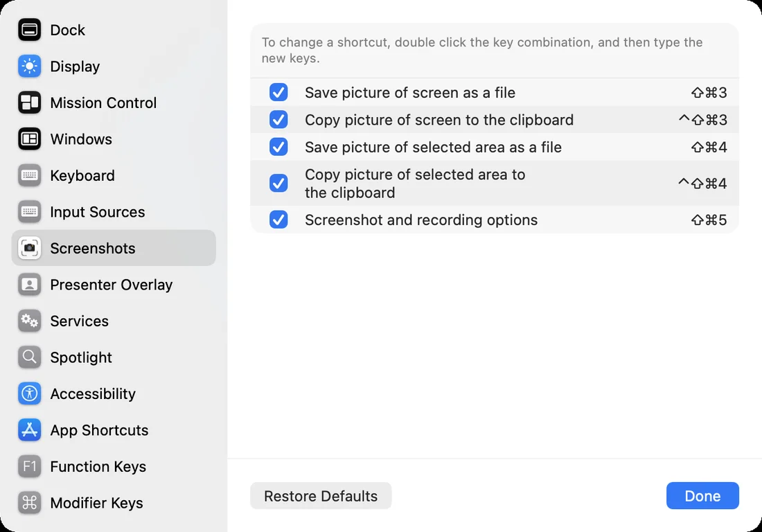Image resolution: width=762 pixels, height=532 pixels.
Task: Click 'Copy picture of selected area to the clipboard' text
Action: (415, 184)
